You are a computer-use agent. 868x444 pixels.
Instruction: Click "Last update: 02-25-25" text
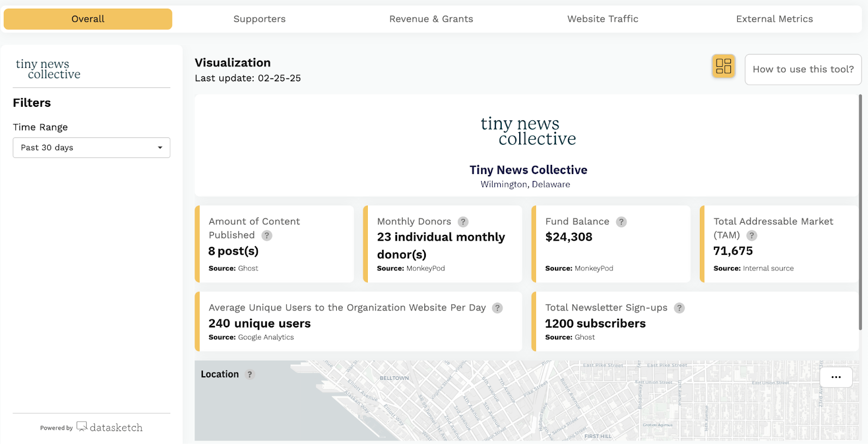click(x=248, y=78)
